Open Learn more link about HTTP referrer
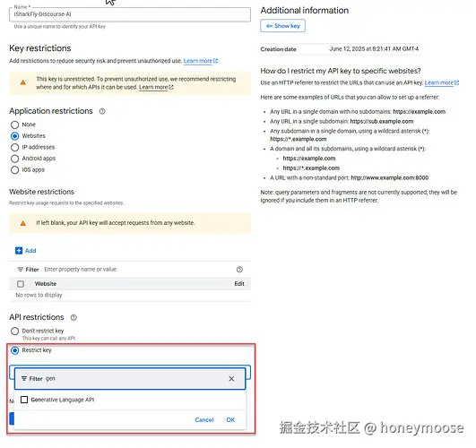The height and width of the screenshot is (448, 476). pyautogui.click(x=442, y=82)
